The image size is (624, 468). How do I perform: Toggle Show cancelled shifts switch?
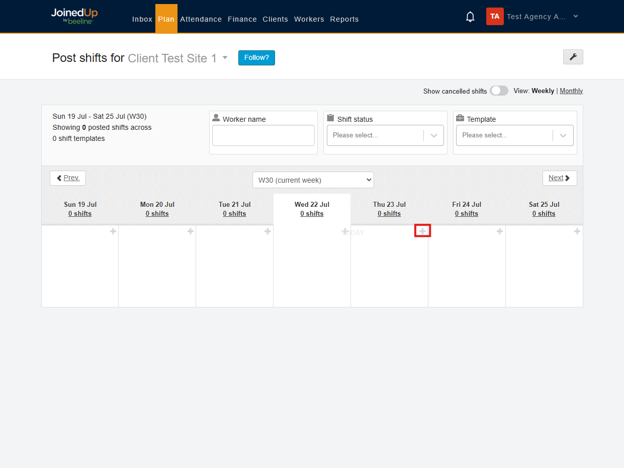tap(499, 91)
